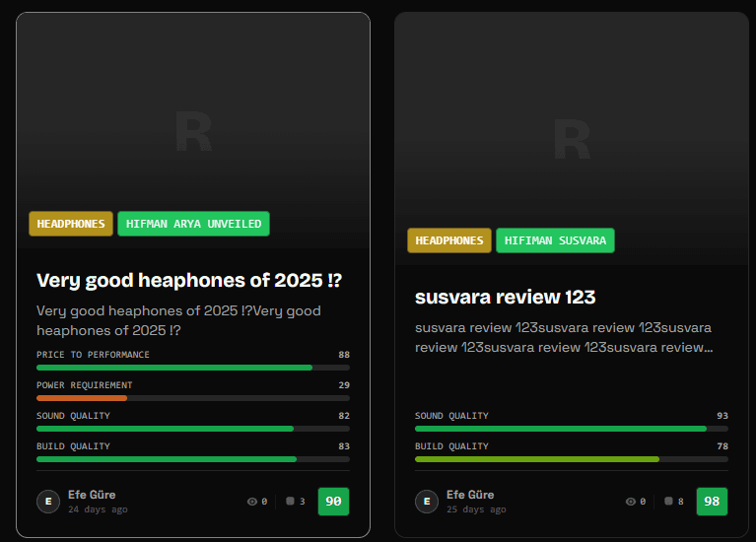Viewport: 756px width, 542px height.
Task: Click the green 90 score badge
Action: [333, 502]
